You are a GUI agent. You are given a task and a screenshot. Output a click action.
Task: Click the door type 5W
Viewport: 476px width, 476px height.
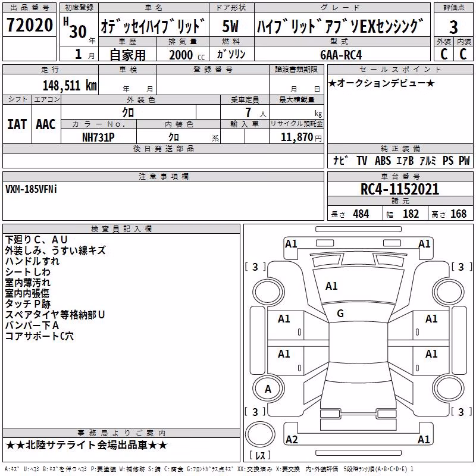click(x=230, y=26)
